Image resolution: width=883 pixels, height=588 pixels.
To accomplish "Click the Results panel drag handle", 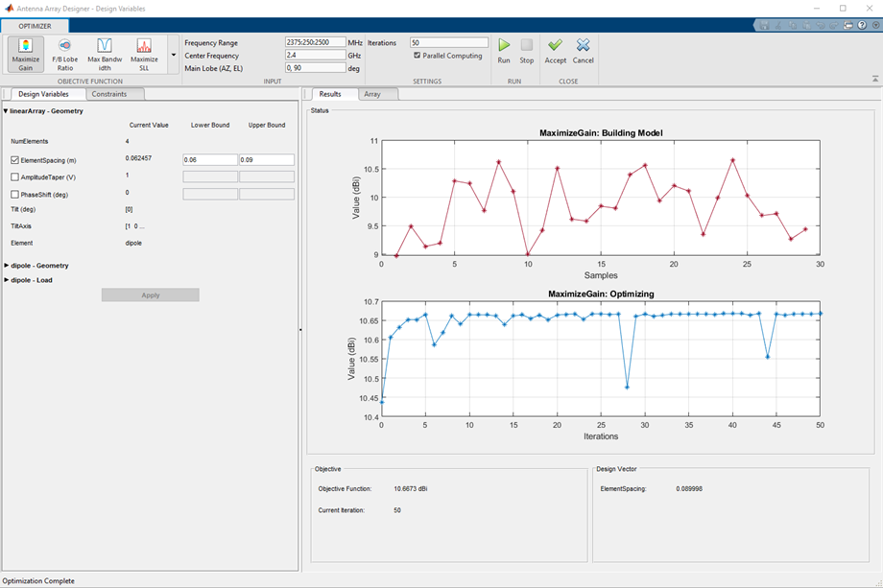I will [x=307, y=94].
